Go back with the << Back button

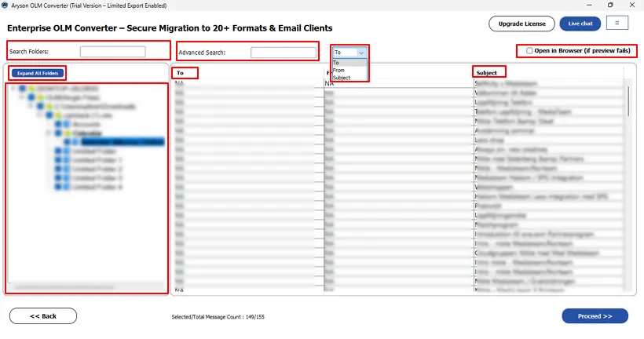43,316
